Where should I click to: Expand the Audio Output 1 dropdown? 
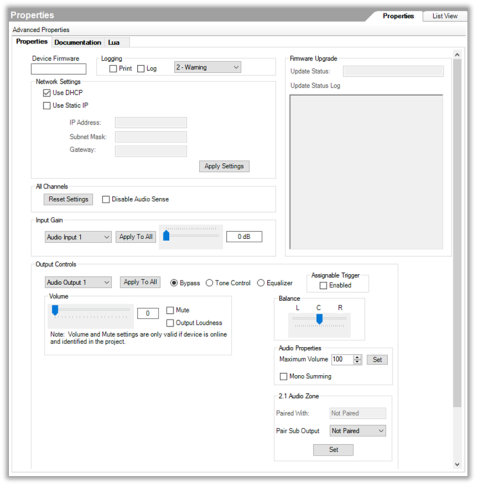tap(78, 282)
